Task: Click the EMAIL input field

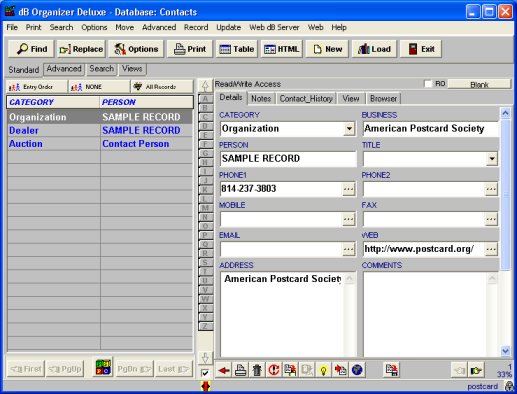Action: [x=281, y=249]
